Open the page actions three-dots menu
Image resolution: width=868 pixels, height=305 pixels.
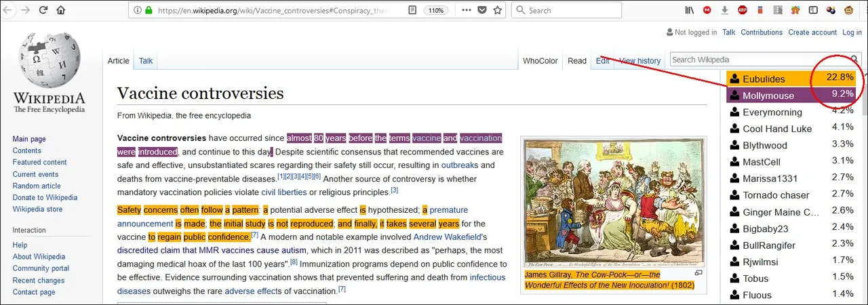click(466, 10)
